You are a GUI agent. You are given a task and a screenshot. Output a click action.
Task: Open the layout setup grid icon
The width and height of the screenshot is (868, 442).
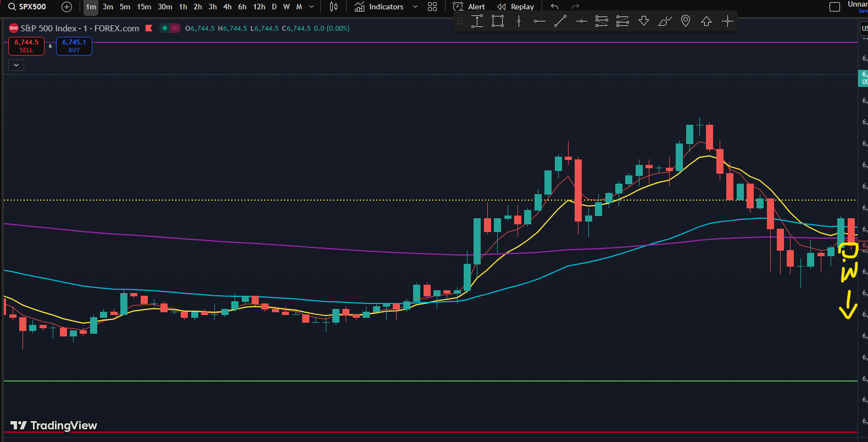(432, 7)
